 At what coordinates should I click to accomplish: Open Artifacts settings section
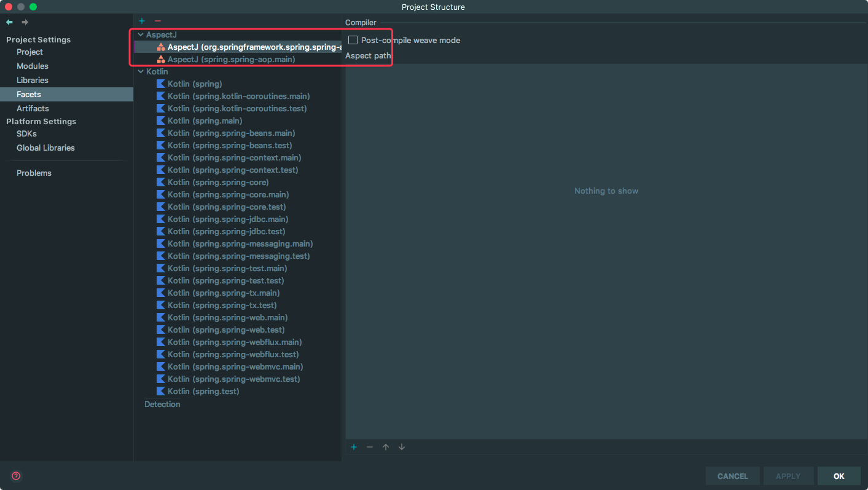click(x=33, y=108)
